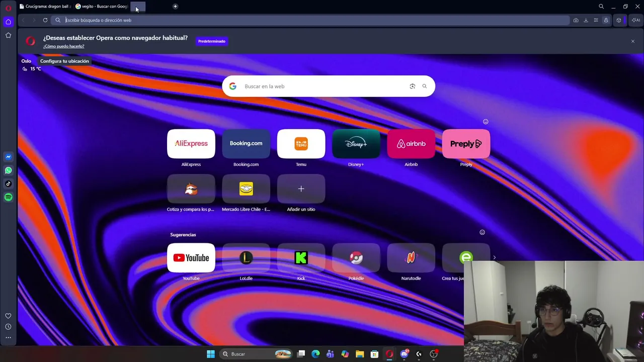
Task: Click the Buscar en la web search box
Action: tap(329, 86)
